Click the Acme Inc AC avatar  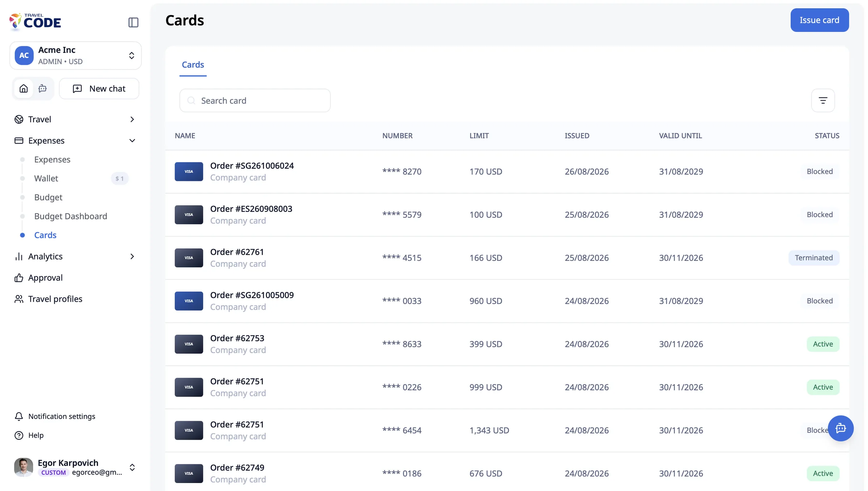coord(24,55)
